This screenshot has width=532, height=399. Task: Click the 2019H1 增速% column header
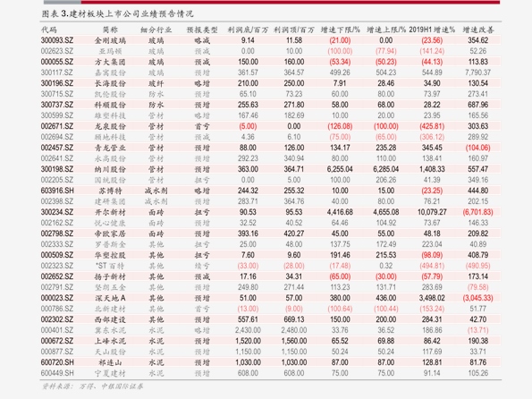tap(432, 30)
